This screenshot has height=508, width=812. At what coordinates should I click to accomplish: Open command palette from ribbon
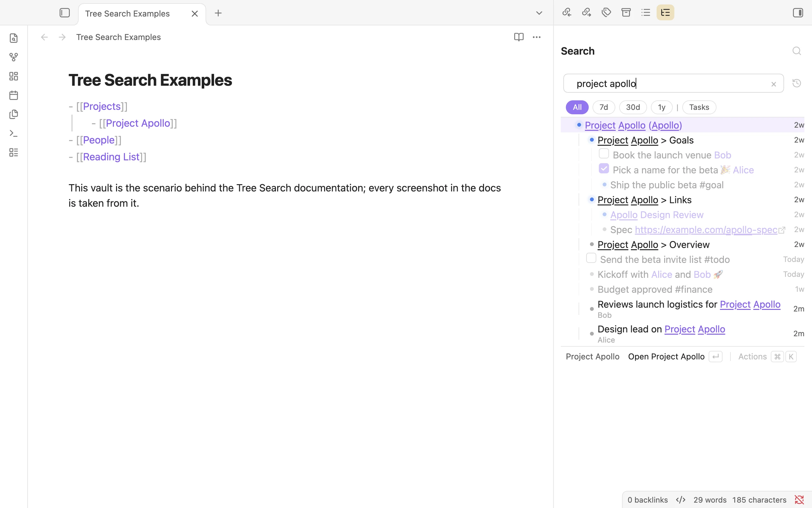point(14,133)
